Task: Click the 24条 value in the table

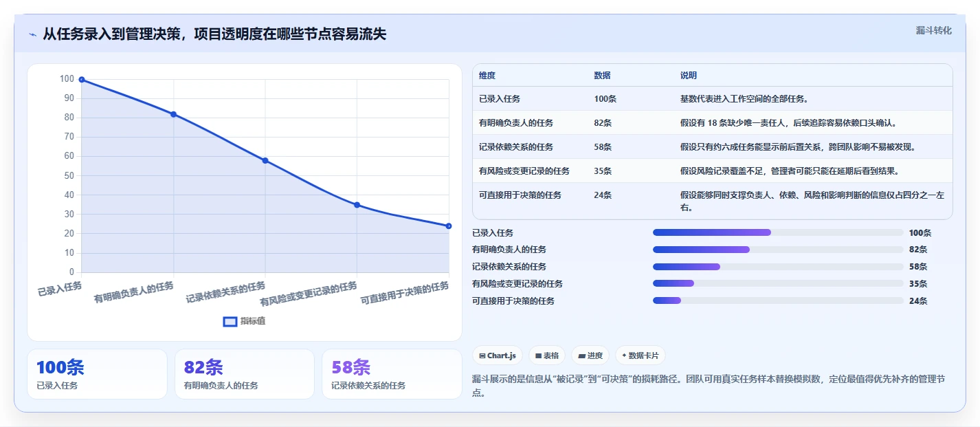Action: tap(603, 195)
